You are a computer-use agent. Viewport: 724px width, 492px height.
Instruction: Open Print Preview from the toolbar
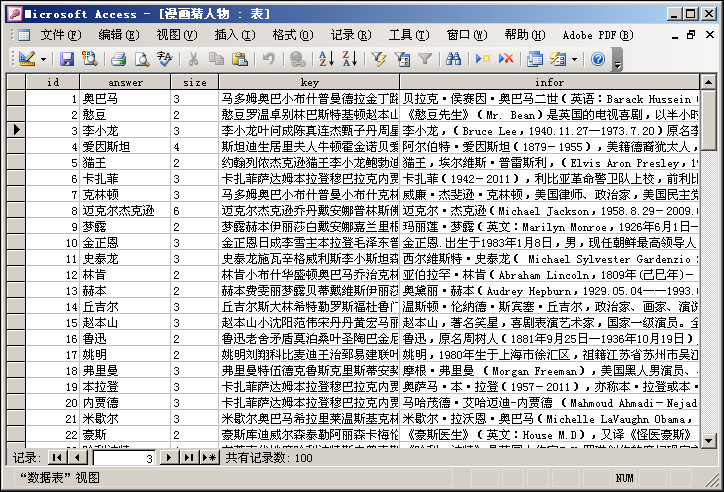pos(142,59)
